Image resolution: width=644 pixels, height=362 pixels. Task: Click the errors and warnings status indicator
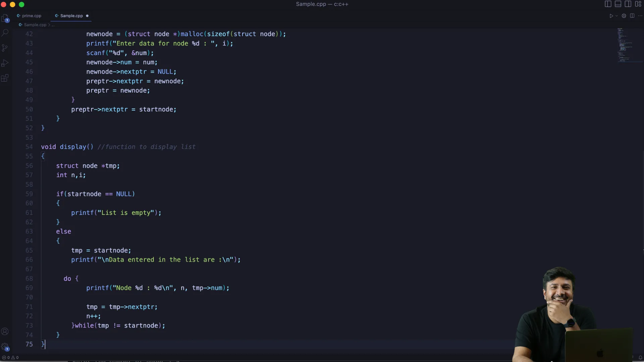click(x=10, y=357)
